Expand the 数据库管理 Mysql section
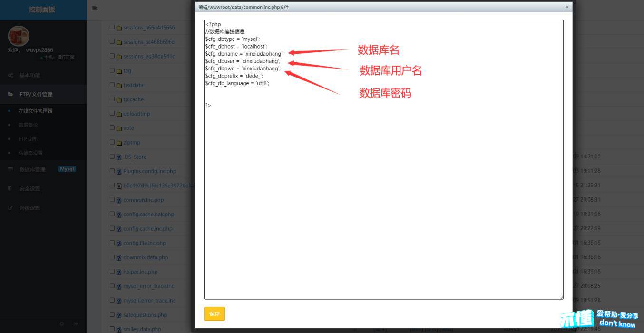The image size is (644, 333). click(32, 169)
